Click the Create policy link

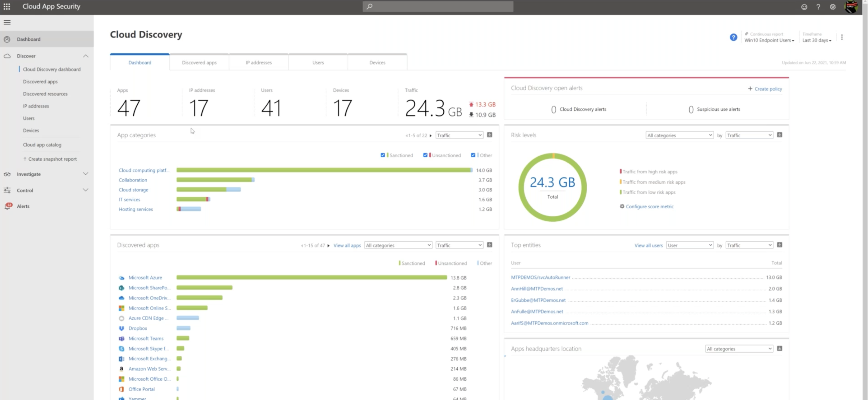coord(765,89)
